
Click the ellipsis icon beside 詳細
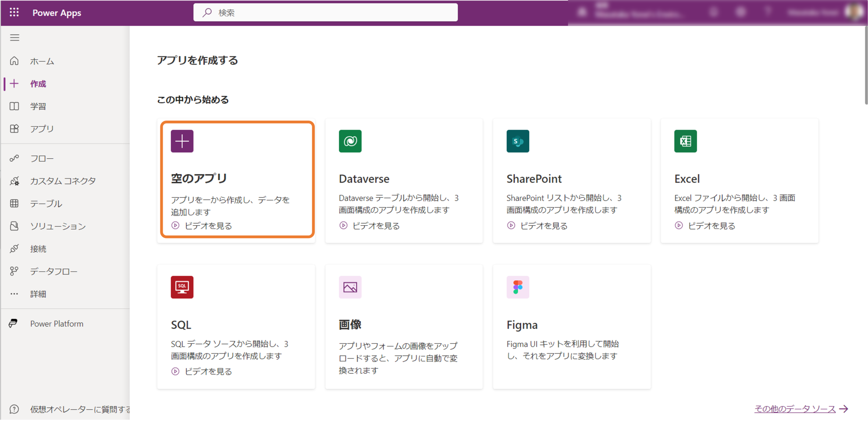click(x=14, y=294)
